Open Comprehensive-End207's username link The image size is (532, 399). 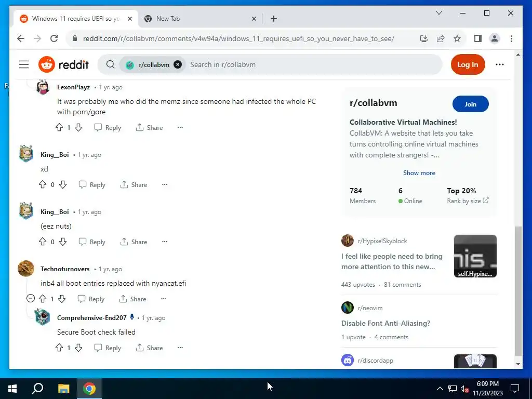coord(91,318)
